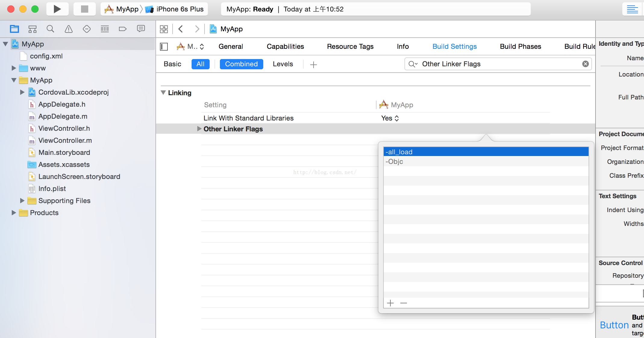Change Link With Standard Libraries value
This screenshot has height=338, width=644.
390,118
